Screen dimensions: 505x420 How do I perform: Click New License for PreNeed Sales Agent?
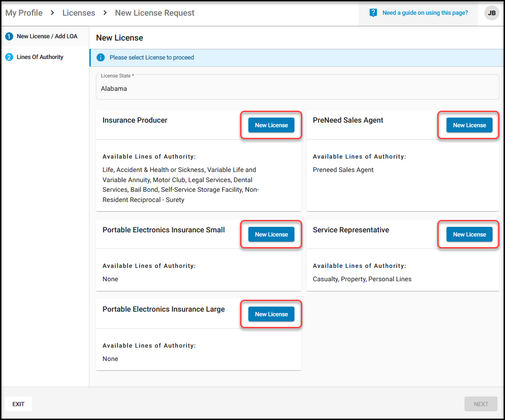(469, 125)
